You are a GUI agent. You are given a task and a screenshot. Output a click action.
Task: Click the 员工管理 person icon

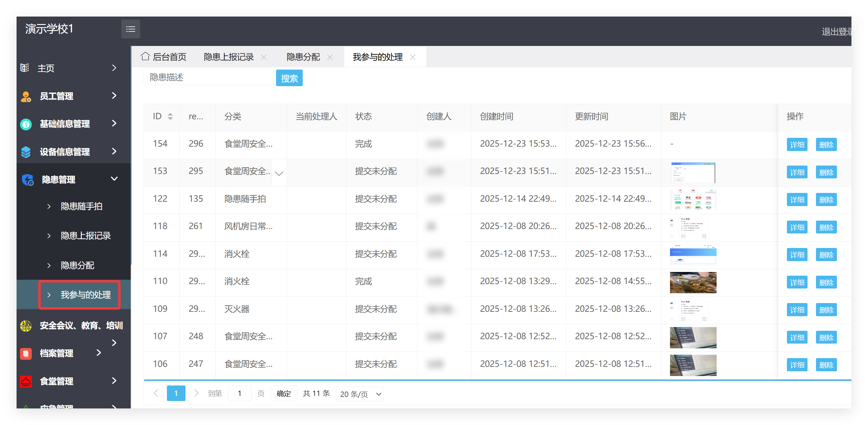[25, 96]
